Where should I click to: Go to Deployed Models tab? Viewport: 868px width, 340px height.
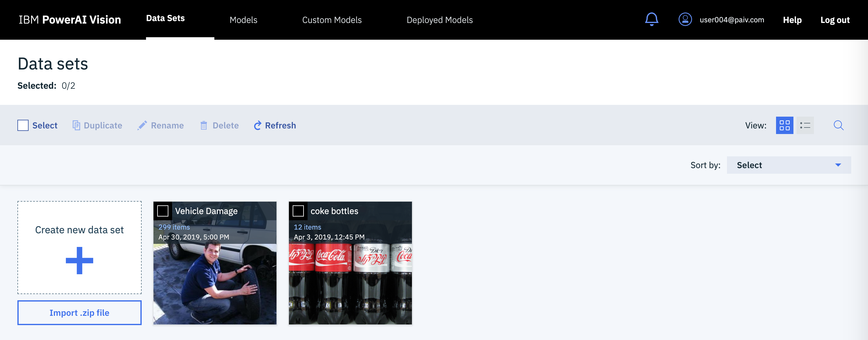pos(439,20)
